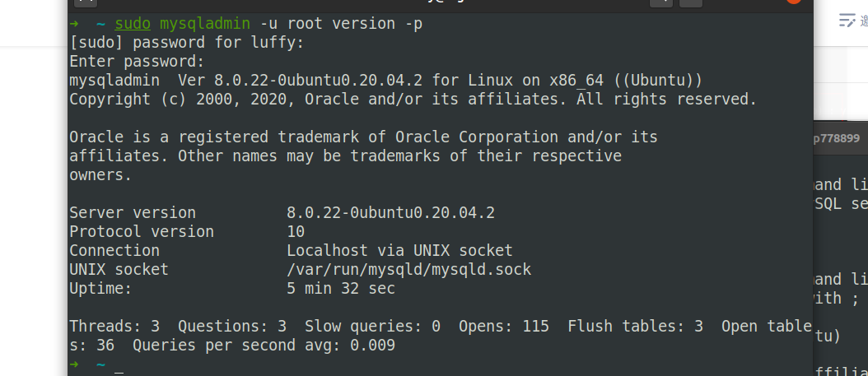Click the Protocol version value 10
The height and width of the screenshot is (376, 868).
pyautogui.click(x=296, y=232)
